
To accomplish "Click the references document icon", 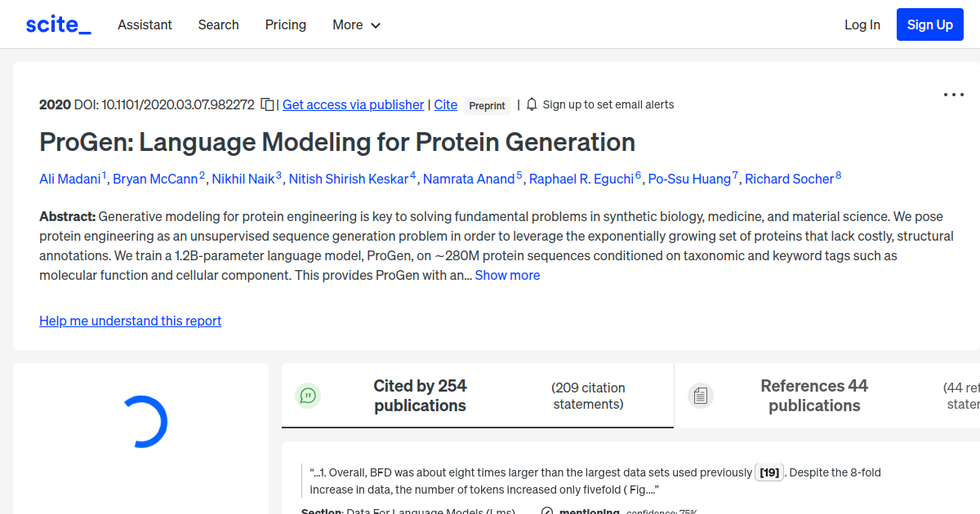I will click(701, 395).
